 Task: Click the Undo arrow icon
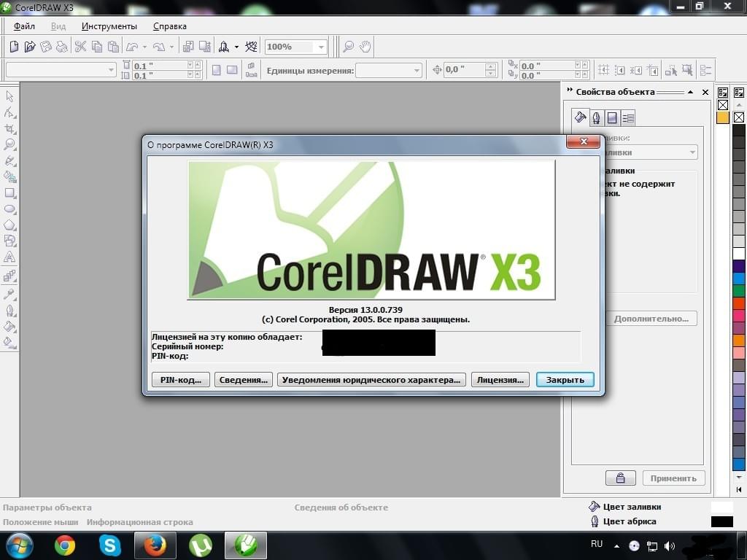click(132, 47)
